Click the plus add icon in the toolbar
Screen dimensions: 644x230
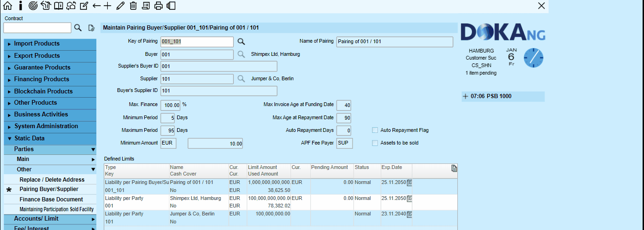click(x=108, y=6)
